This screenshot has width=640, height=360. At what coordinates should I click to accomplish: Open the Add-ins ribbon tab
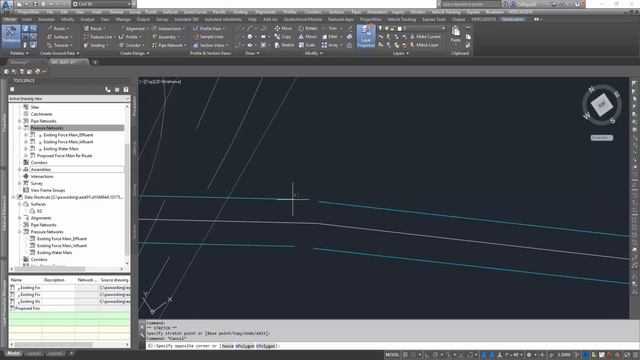[270, 19]
